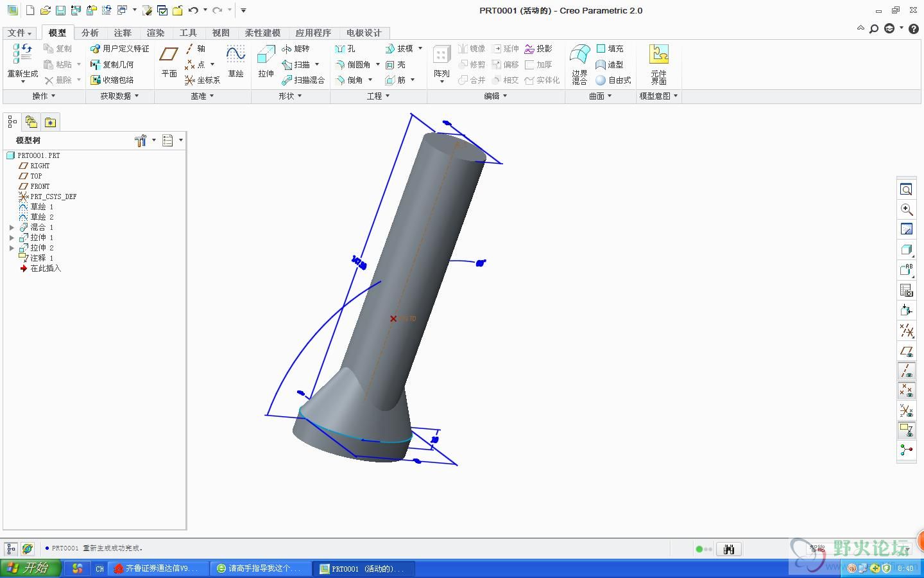The image size is (924, 578).
Task: Select the Shell (壳) tool
Action: [x=395, y=65]
